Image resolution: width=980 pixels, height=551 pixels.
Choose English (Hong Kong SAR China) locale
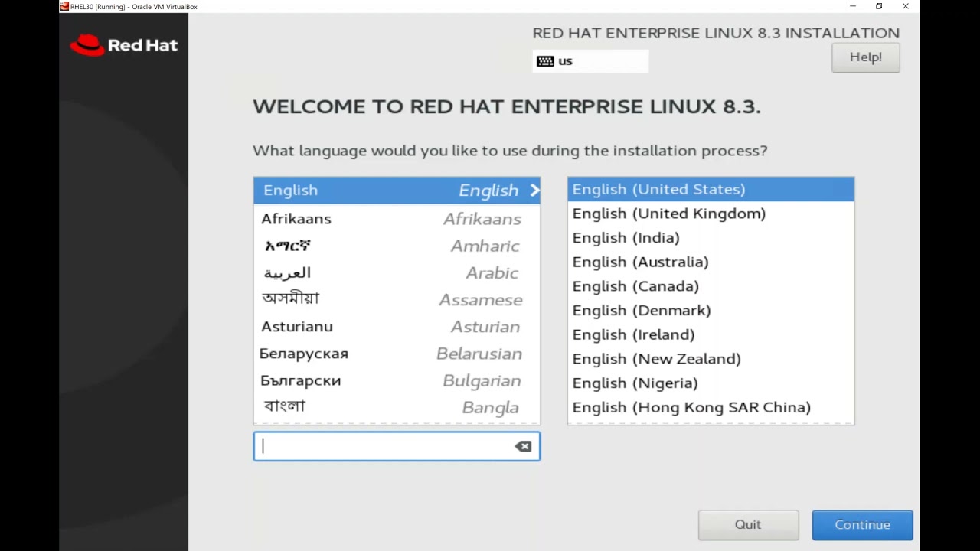[710, 407]
